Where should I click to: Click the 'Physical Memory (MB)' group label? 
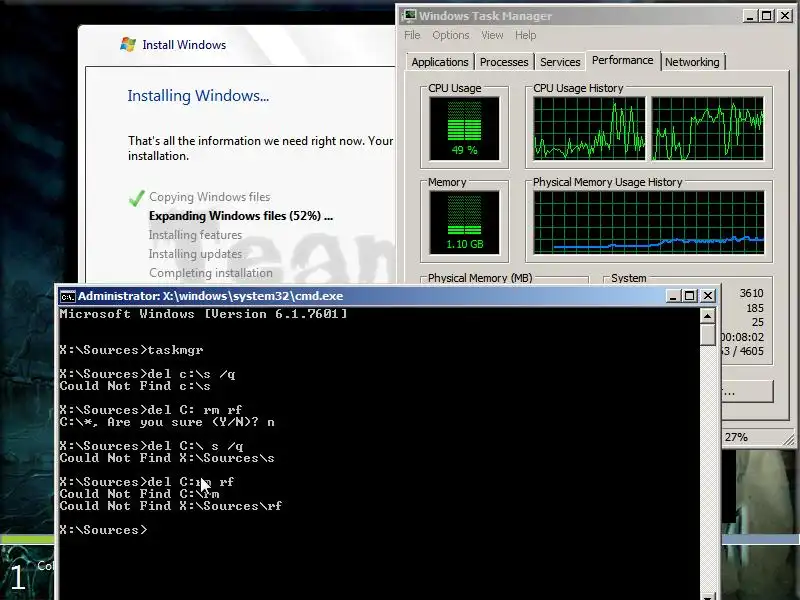[480, 278]
